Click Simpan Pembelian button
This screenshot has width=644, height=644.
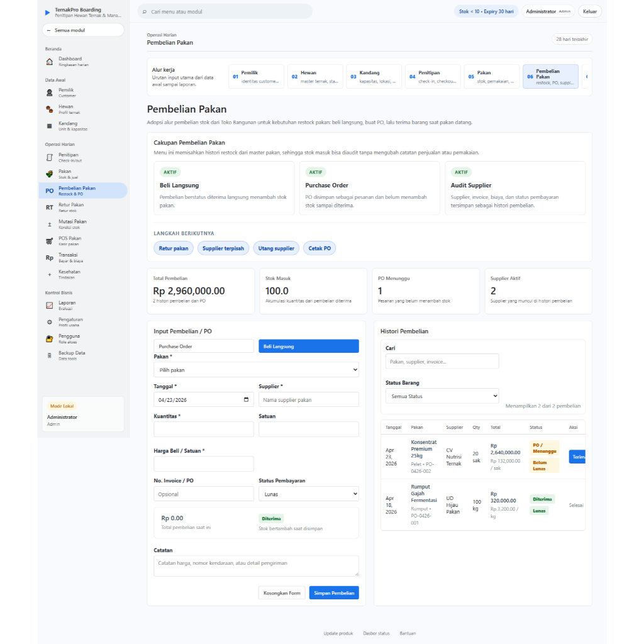tap(334, 592)
